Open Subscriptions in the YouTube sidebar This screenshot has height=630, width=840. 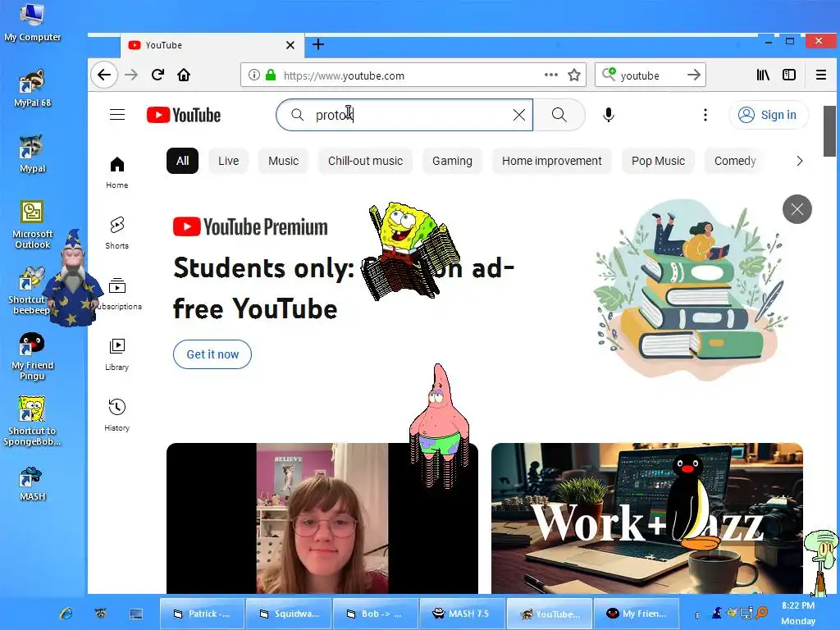(116, 294)
